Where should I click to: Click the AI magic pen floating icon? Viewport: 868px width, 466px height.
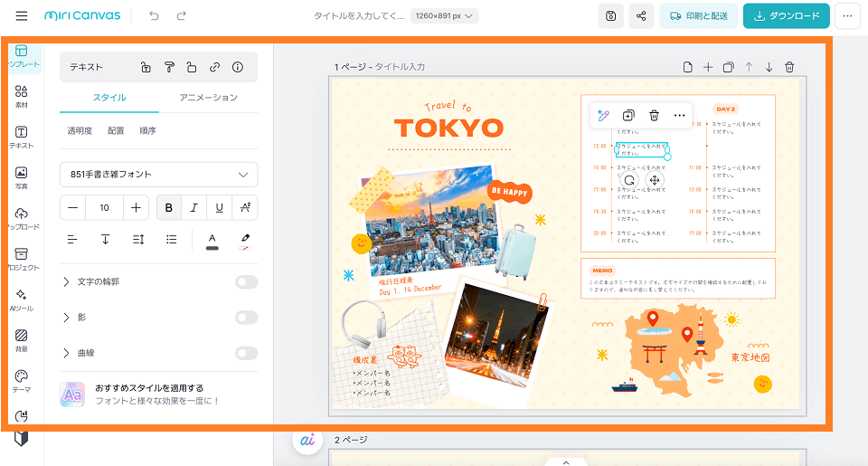[x=602, y=115]
